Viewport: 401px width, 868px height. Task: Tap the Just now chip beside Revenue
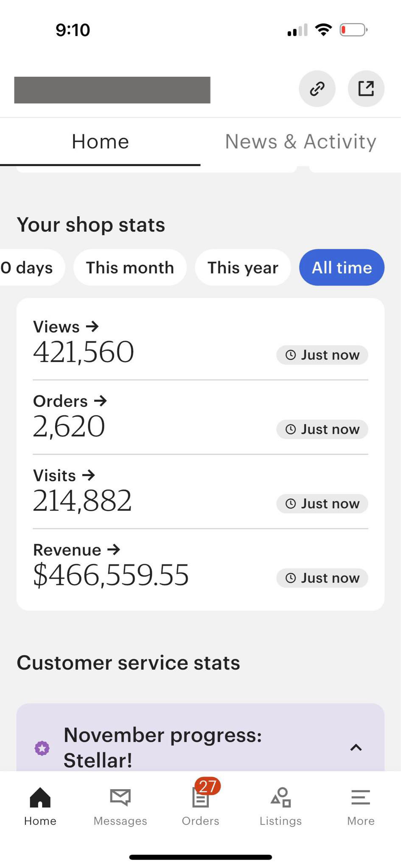pos(322,578)
